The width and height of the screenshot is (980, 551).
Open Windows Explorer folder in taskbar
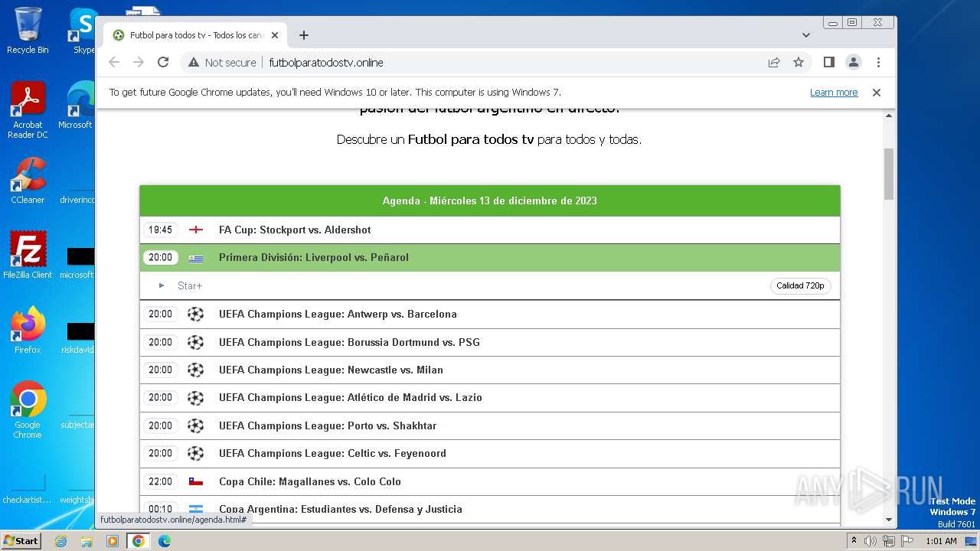pyautogui.click(x=87, y=541)
